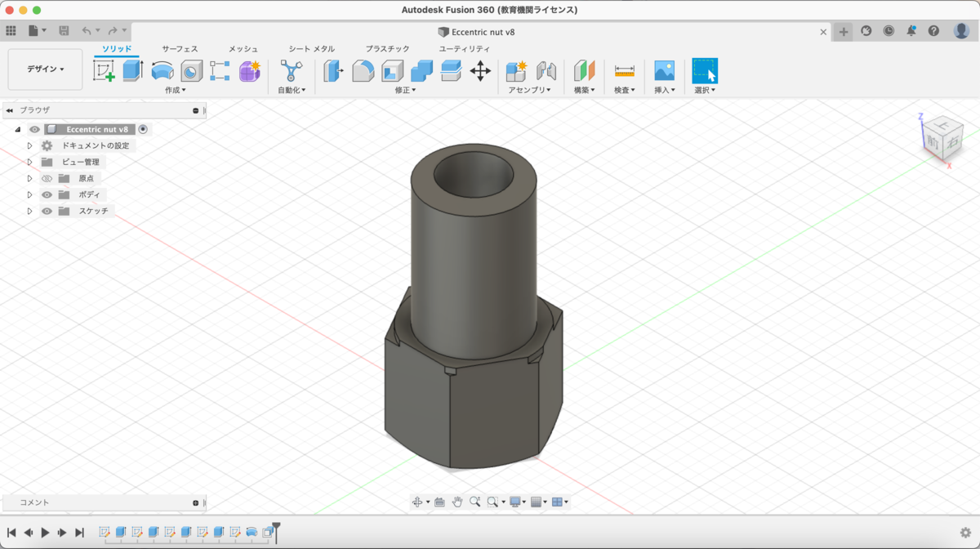Image resolution: width=980 pixels, height=549 pixels.
Task: Open the Rectangular Pattern tool
Action: tap(220, 71)
